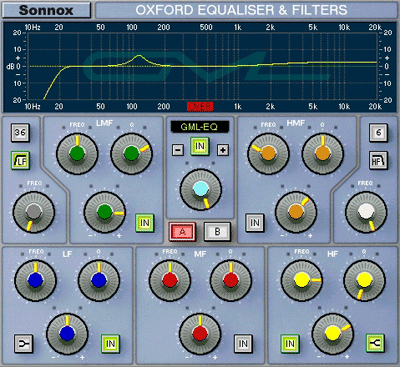The height and width of the screenshot is (367, 400).
Task: Enable the HMF band IN switch
Action: pos(255,223)
